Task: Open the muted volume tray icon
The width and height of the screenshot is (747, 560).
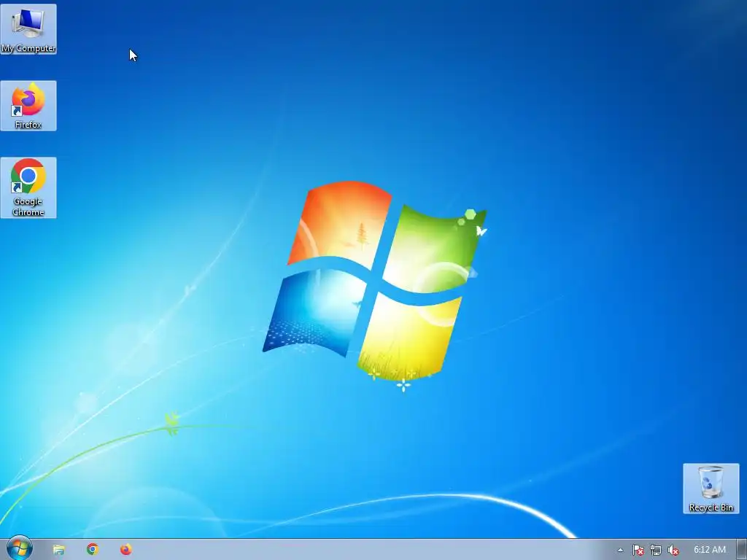Action: click(673, 550)
